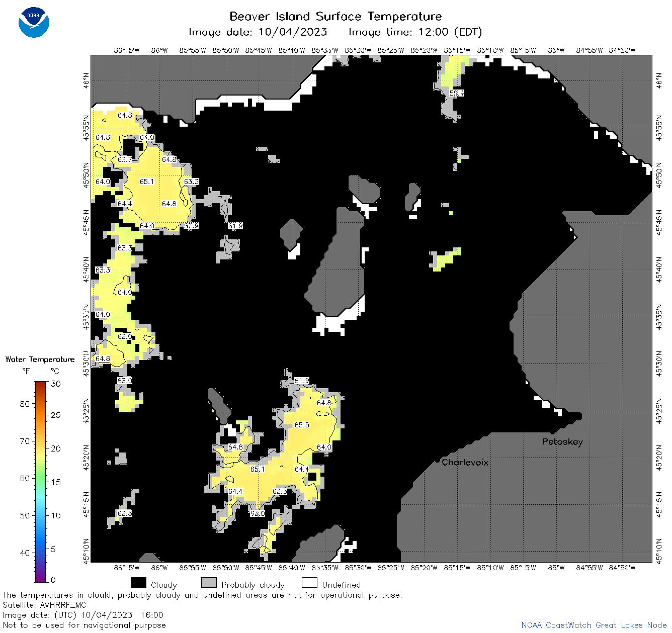Click the 63.7 temperature reading
This screenshot has width=672, height=633.
[125, 159]
